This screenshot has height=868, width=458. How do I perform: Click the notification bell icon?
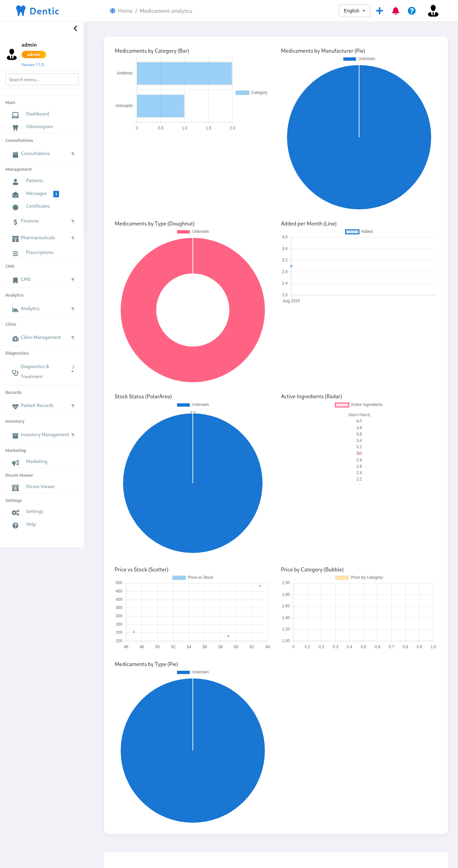[x=395, y=11]
